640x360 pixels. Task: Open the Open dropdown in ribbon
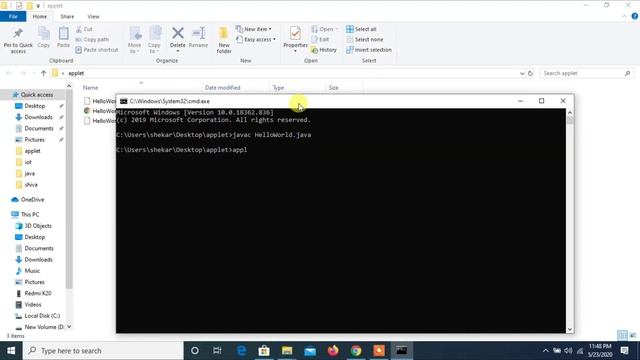(x=325, y=29)
